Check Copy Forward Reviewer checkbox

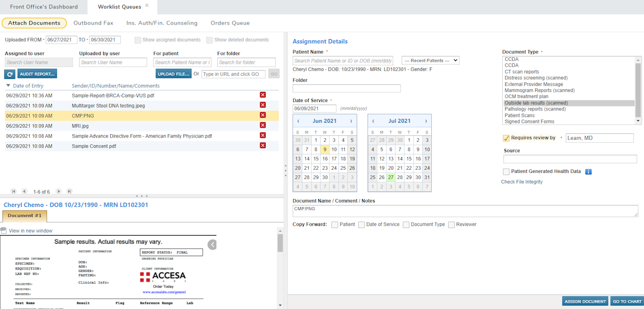coord(451,225)
